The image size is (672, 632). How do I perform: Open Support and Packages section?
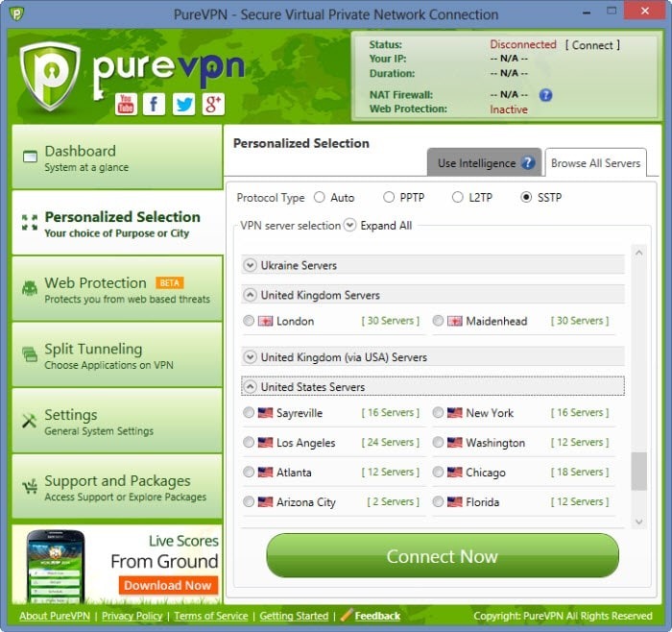[117, 487]
